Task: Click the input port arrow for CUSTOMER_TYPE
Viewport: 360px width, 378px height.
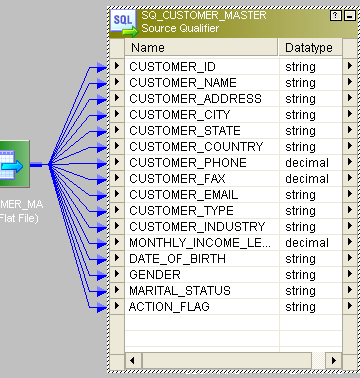Action: point(117,210)
